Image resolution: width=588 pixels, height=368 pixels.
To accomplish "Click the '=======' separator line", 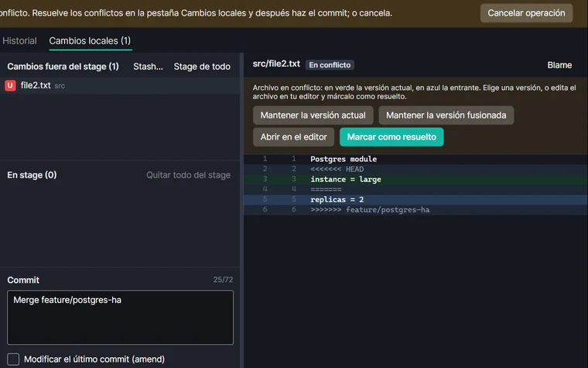I will [x=415, y=189].
